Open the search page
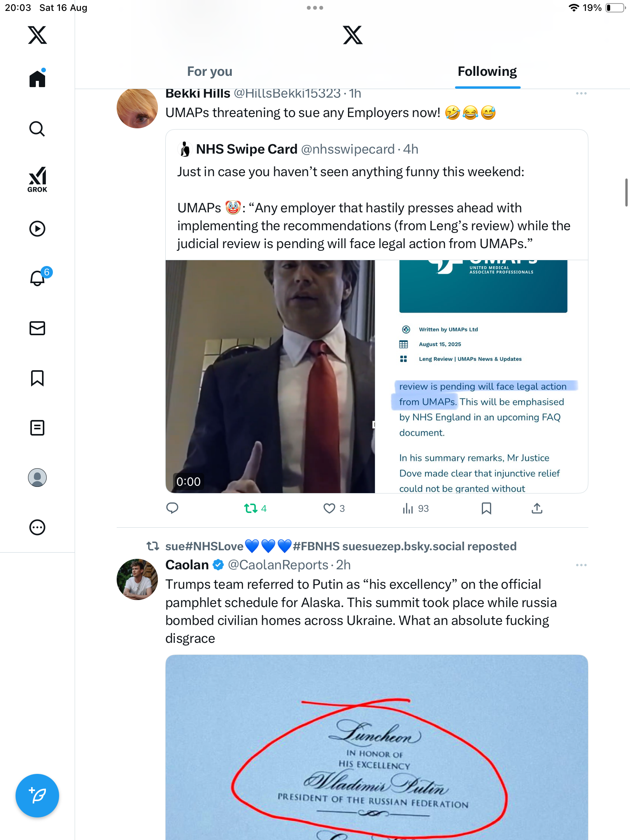This screenshot has height=840, width=630. coord(37,129)
